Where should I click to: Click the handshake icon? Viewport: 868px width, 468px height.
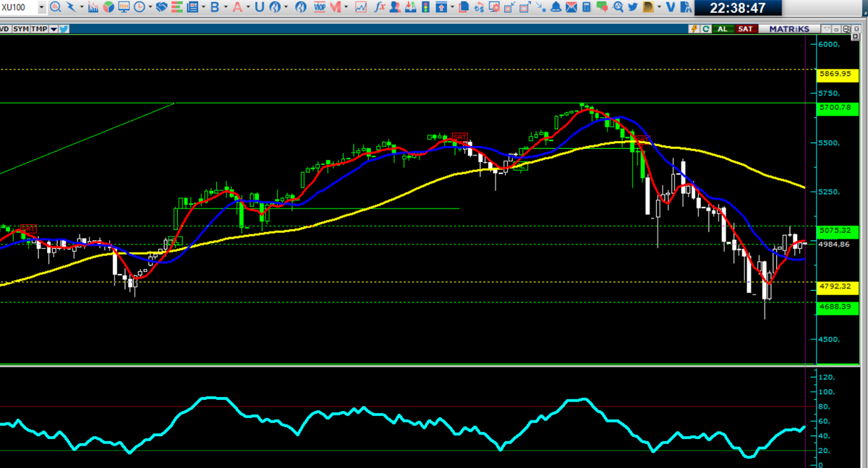point(162,7)
